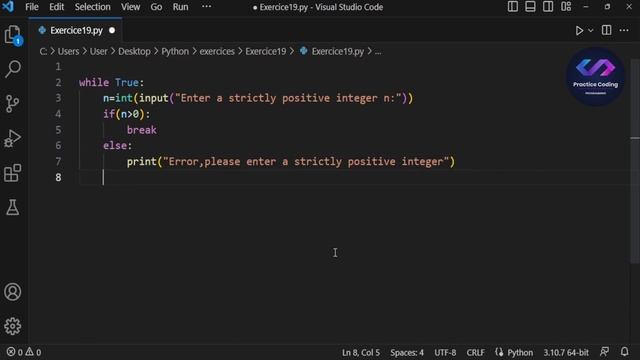Click the 'else:' keyword in code
The width and height of the screenshot is (640, 360).
click(117, 146)
